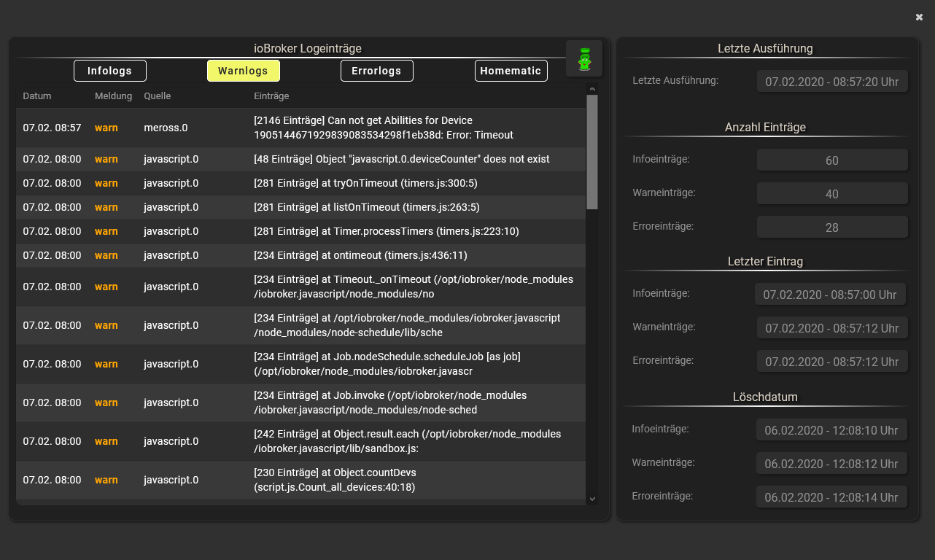935x560 pixels.
Task: Click the Löschdatum section heading
Action: (765, 397)
